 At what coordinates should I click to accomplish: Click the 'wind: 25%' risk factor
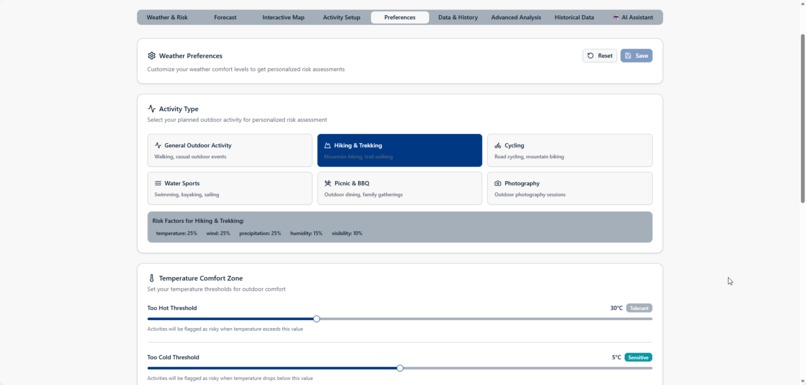click(218, 233)
